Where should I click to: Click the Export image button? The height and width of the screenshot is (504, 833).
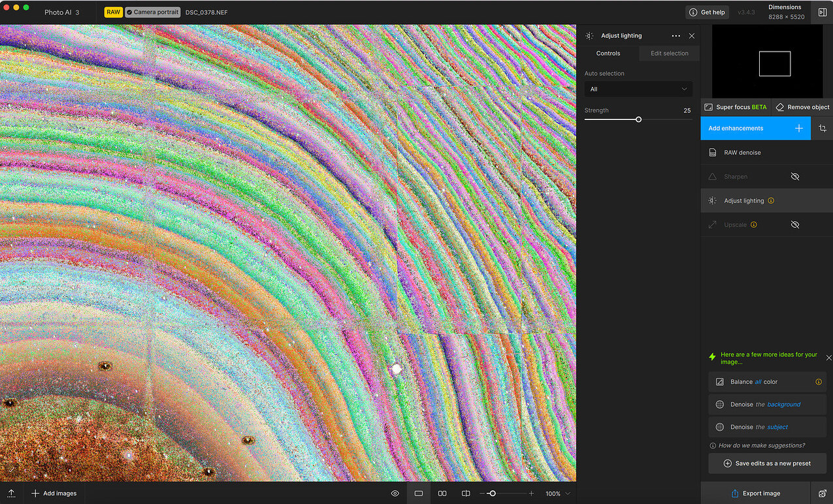click(755, 493)
